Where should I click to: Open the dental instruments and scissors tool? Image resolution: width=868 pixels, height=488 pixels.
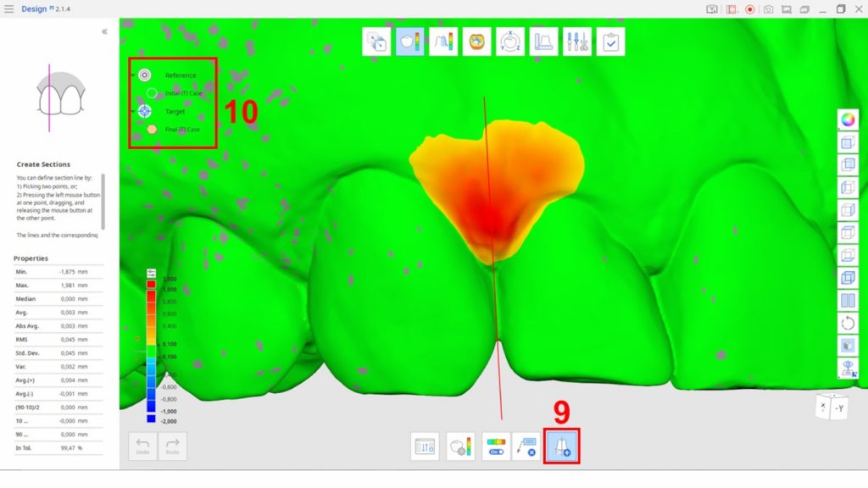576,42
